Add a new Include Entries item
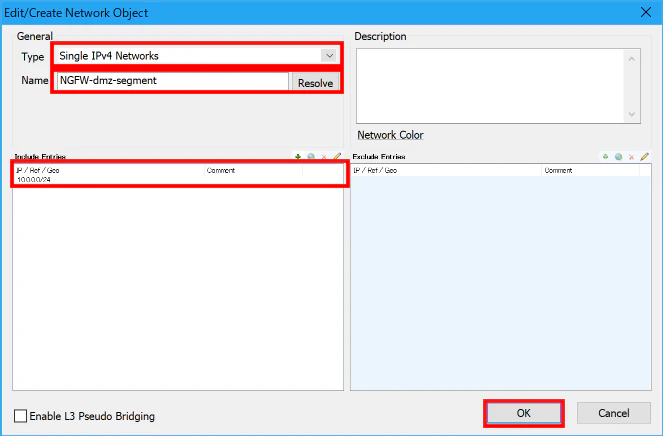Screen dimensions: 663x436 coord(298,157)
